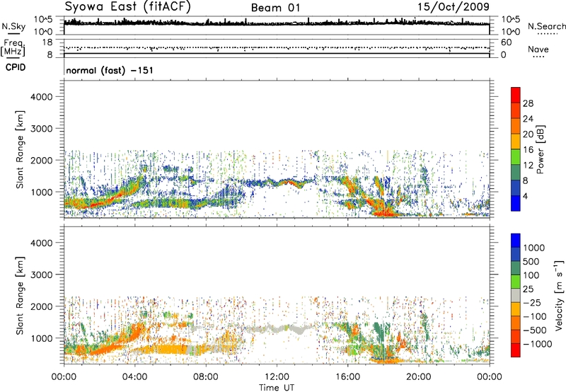Click the '500' label on the Velocity colorbar
This screenshot has height=392, width=566.
coord(531,262)
